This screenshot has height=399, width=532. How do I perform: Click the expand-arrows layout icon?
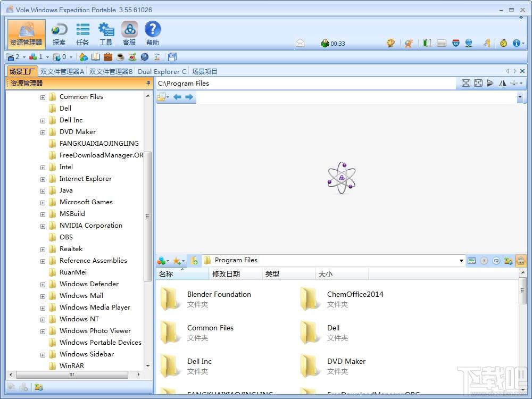pos(478,83)
